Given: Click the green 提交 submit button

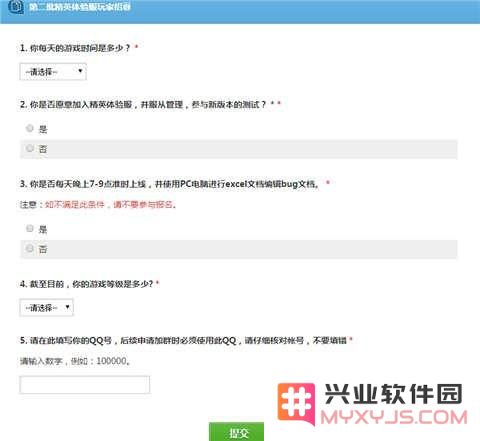Looking at the screenshot, I should 236,432.
